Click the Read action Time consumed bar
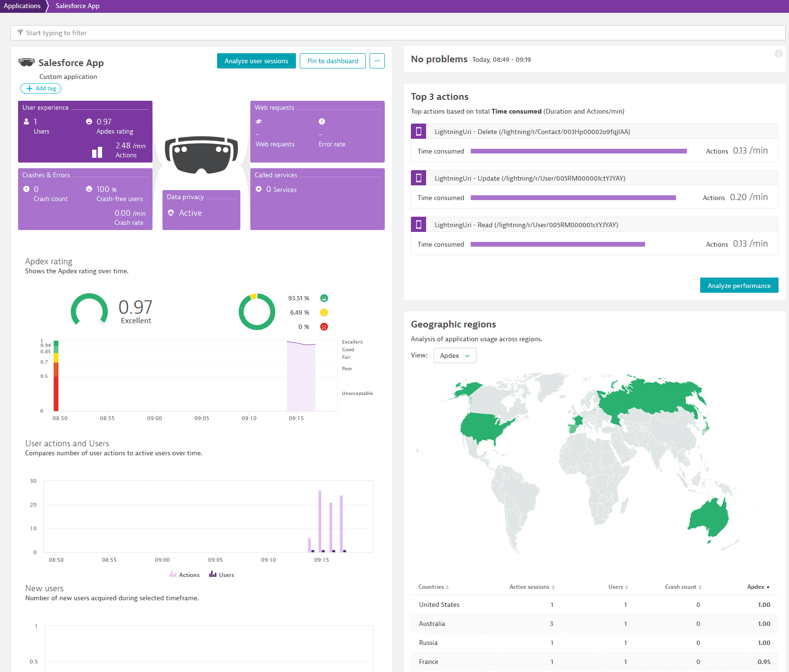Viewport: 789px width, 672px height. point(558,244)
